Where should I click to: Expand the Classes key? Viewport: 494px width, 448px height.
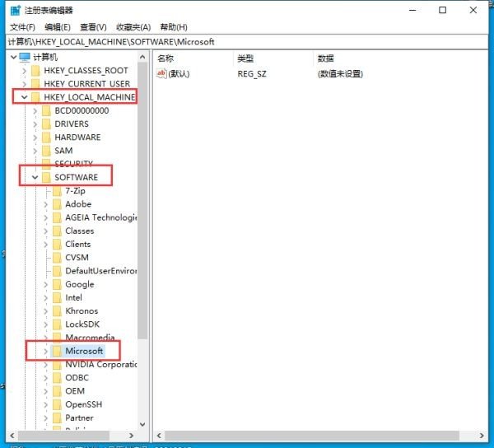pyautogui.click(x=45, y=231)
